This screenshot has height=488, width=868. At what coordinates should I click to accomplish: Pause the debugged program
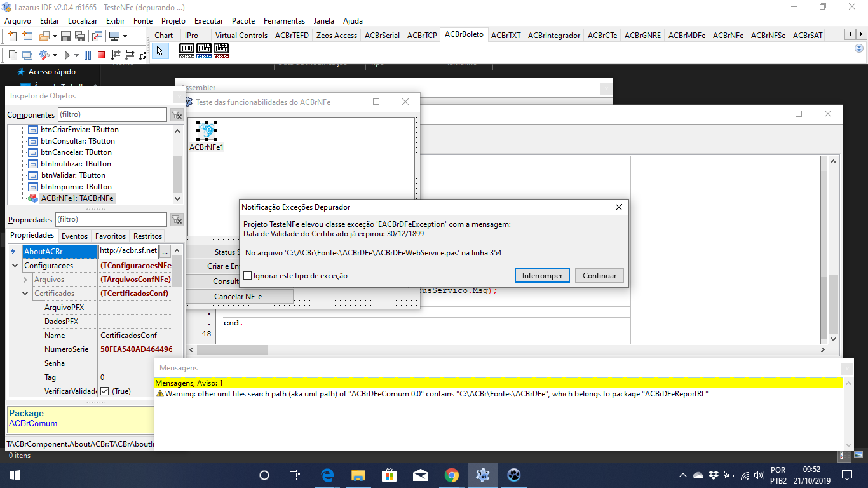coord(88,55)
